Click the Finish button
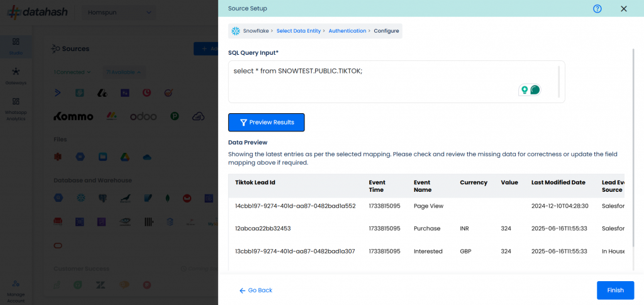Image resolution: width=644 pixels, height=305 pixels. [615, 291]
